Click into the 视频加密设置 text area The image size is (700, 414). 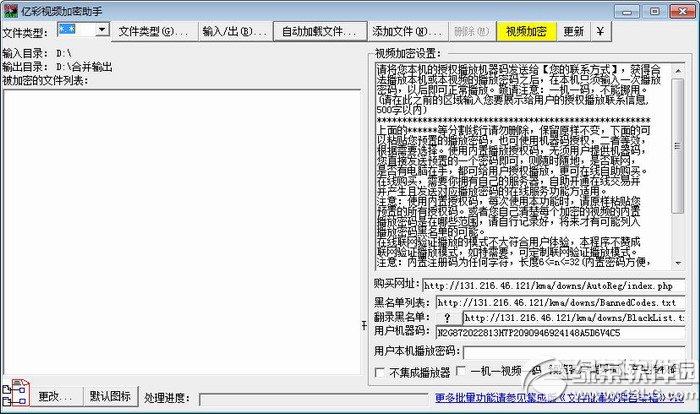coord(522,166)
